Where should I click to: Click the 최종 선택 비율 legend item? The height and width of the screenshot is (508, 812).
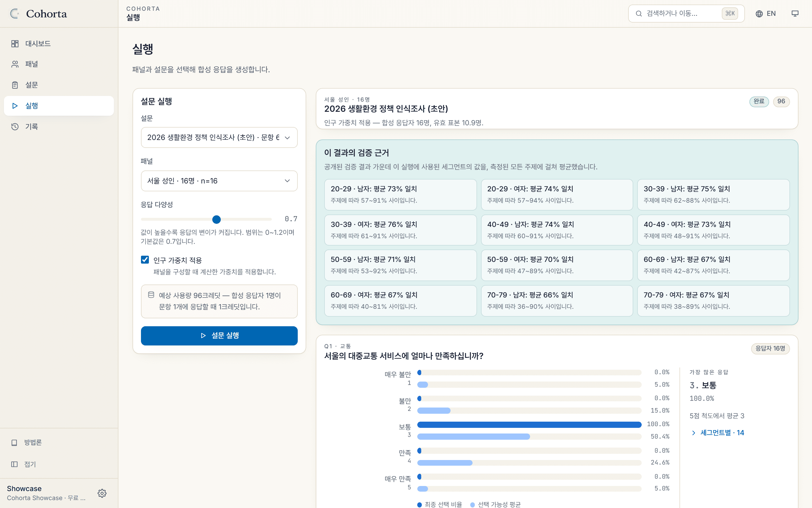(x=440, y=504)
